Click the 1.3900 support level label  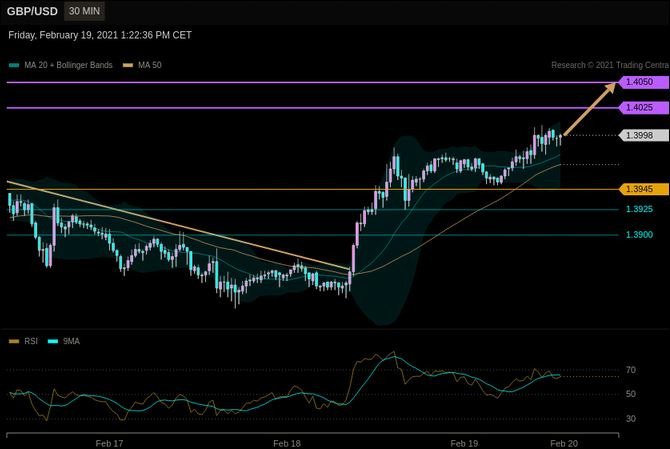639,235
